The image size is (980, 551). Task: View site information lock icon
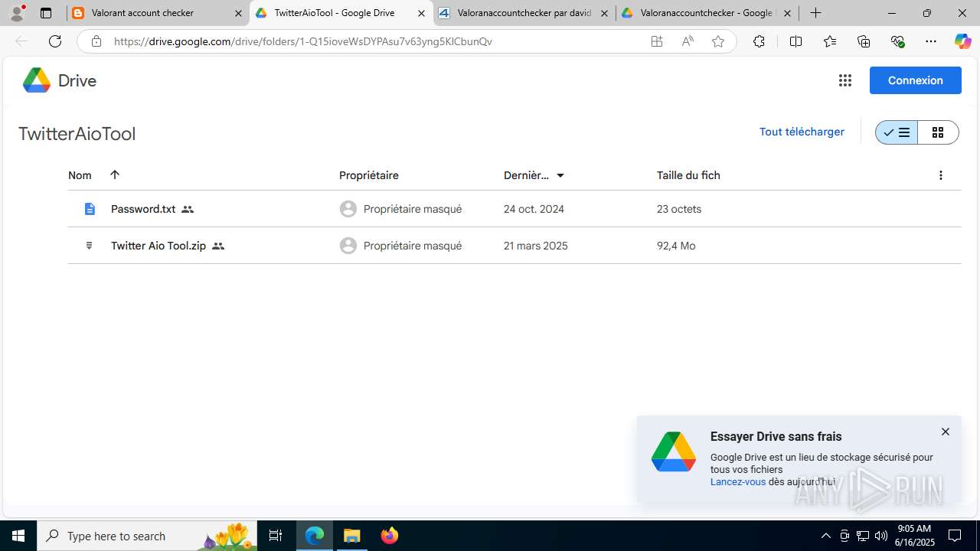tap(96, 41)
